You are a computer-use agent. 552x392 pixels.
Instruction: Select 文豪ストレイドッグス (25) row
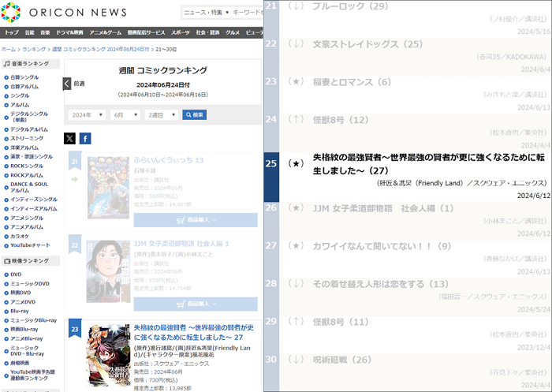pos(408,57)
